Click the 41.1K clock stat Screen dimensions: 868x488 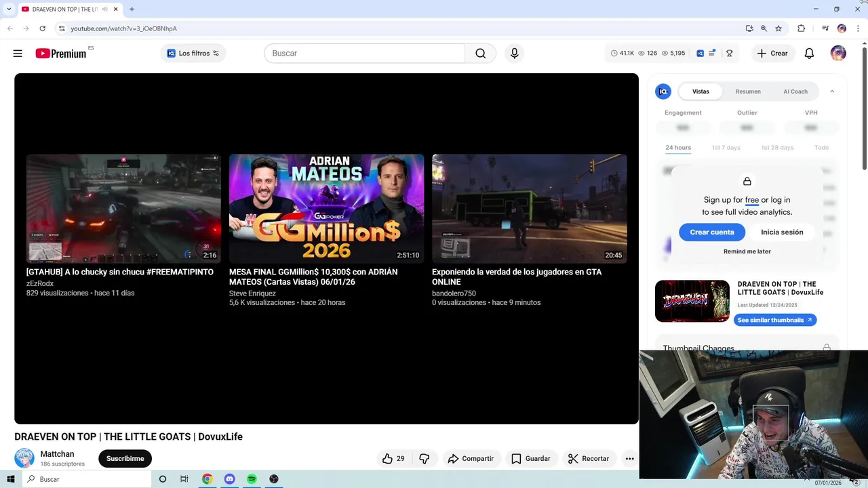(x=623, y=54)
